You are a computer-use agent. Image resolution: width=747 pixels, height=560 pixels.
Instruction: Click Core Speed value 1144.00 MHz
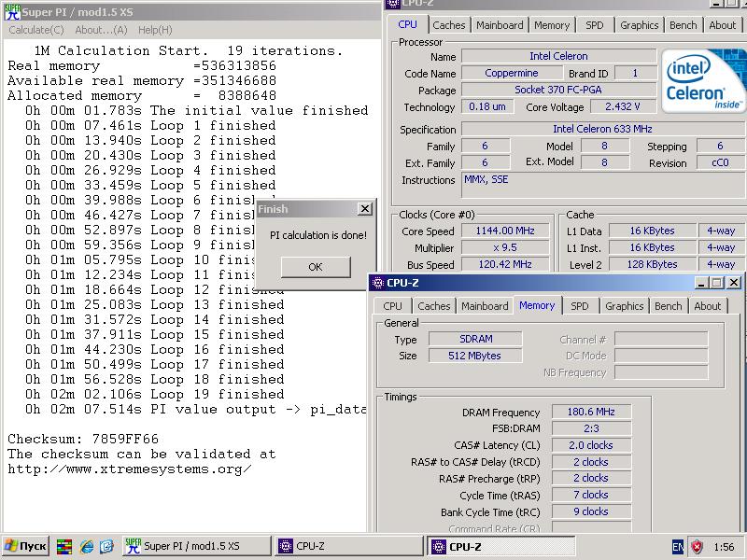click(x=505, y=231)
